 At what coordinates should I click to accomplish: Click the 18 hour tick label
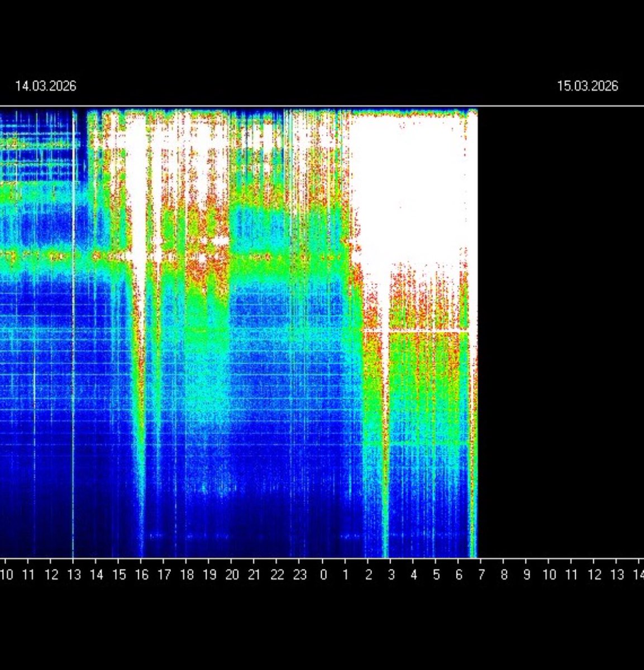click(x=187, y=575)
